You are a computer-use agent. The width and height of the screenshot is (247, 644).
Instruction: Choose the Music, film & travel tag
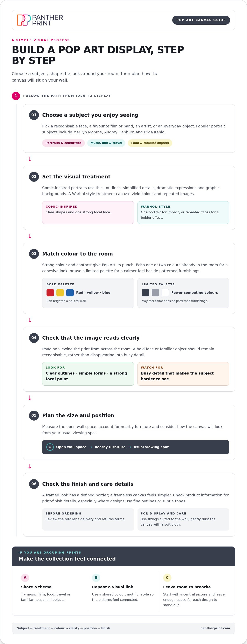pos(106,143)
